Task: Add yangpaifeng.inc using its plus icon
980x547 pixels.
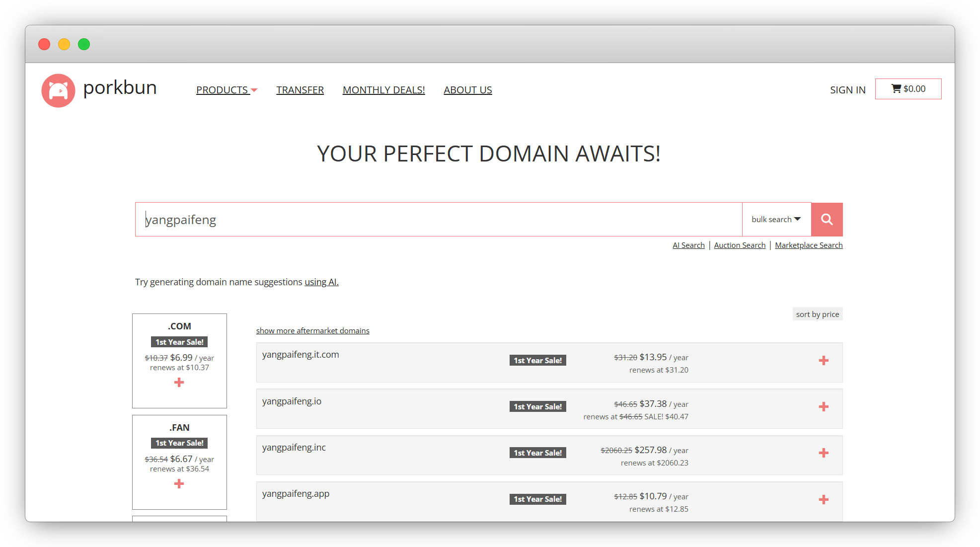Action: click(x=824, y=453)
